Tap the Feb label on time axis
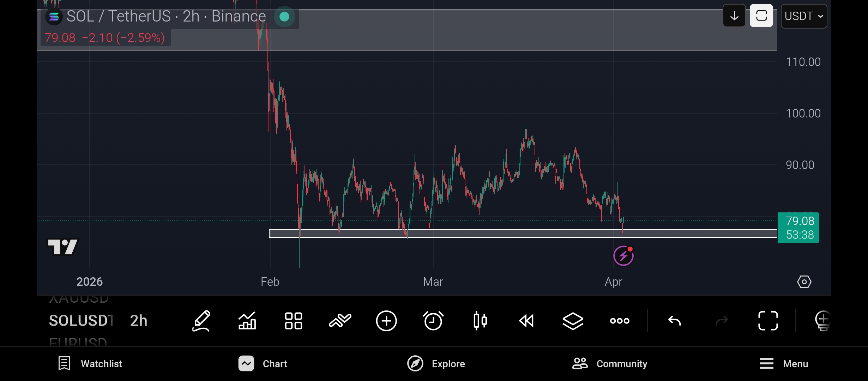Screen dimensions: 868x381 tap(270, 282)
